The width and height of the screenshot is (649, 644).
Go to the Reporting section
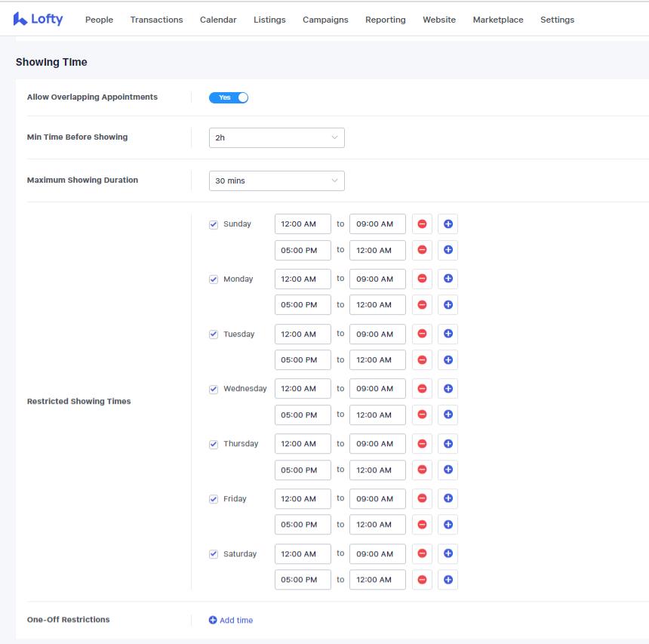(x=385, y=20)
